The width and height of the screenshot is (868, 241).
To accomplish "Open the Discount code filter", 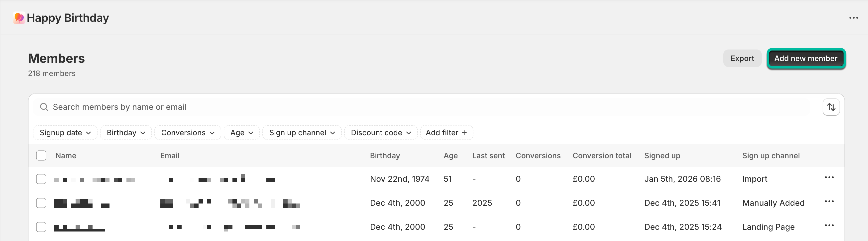I will click(381, 133).
